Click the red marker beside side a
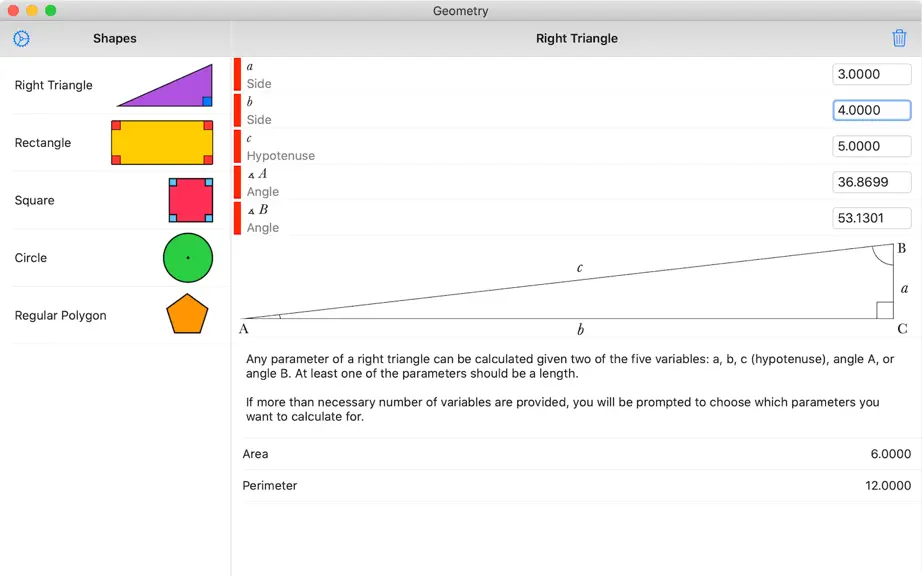 tap(238, 75)
